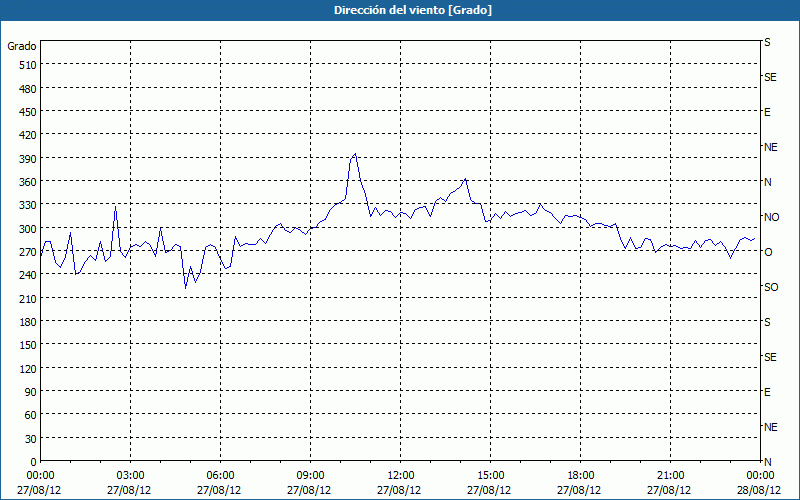This screenshot has width=800, height=500.
Task: Click the 28/08/12 date label
Action: click(x=759, y=491)
